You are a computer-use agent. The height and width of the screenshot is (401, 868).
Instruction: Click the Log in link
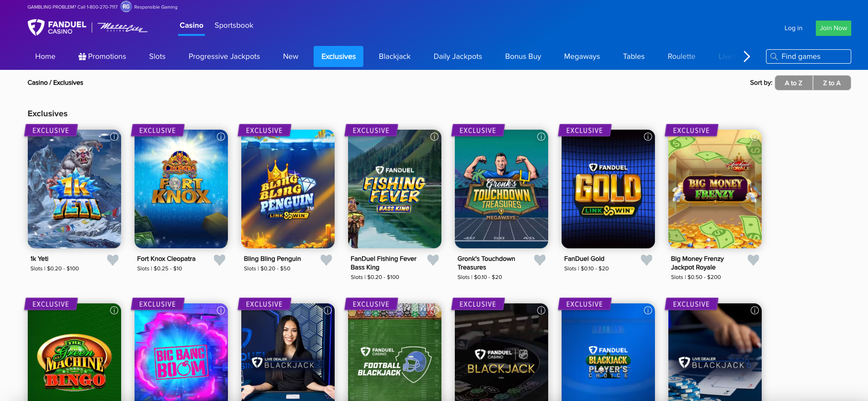(793, 28)
